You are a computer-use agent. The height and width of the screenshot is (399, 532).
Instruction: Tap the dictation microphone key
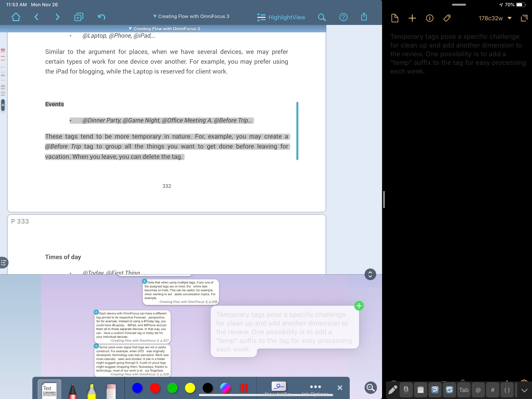(406, 390)
